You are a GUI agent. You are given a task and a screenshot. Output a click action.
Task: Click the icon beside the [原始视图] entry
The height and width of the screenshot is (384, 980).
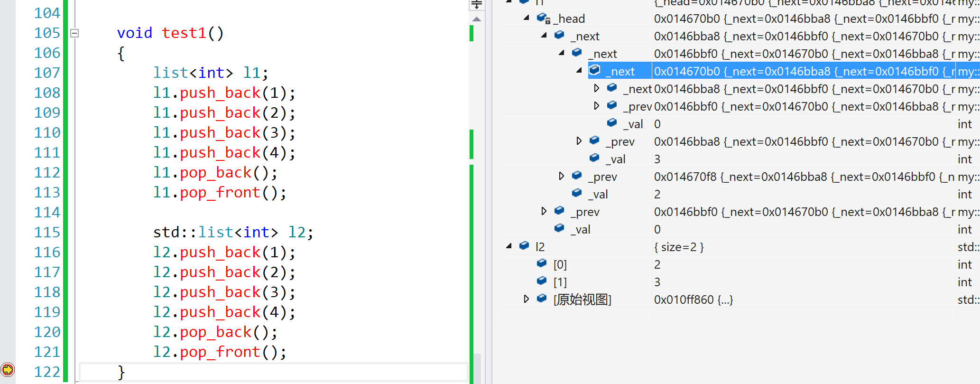click(542, 299)
